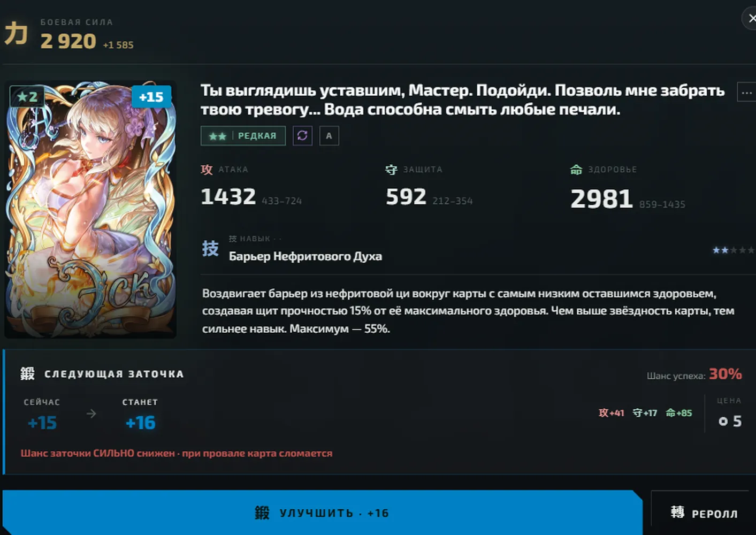This screenshot has height=535, width=756.
Task: Click skill name Барьер Нефритового Духа
Action: (x=306, y=256)
